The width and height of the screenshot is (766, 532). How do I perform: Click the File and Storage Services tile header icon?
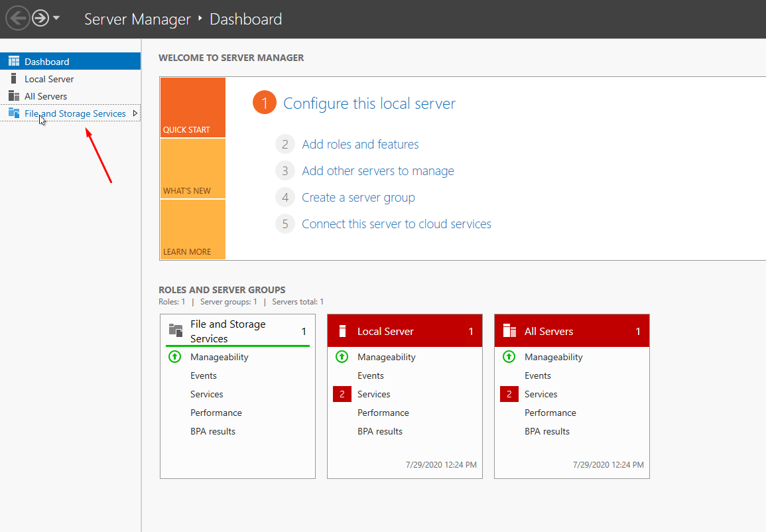pos(176,330)
